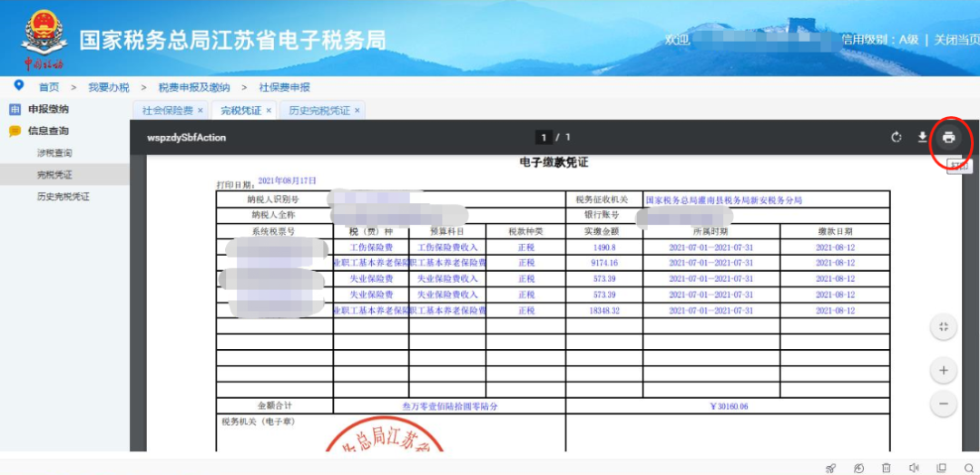Image resolution: width=980 pixels, height=475 pixels.
Task: Click the total ¥30160.06
Action: coord(729,406)
